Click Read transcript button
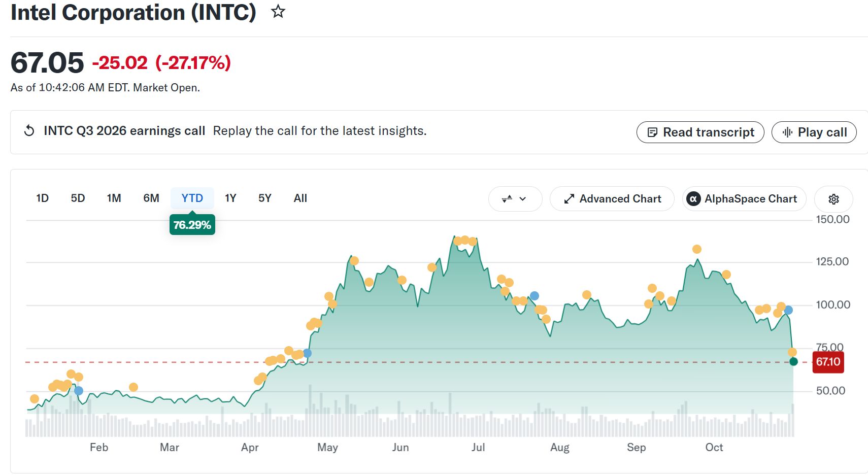868x475 pixels. coord(700,132)
